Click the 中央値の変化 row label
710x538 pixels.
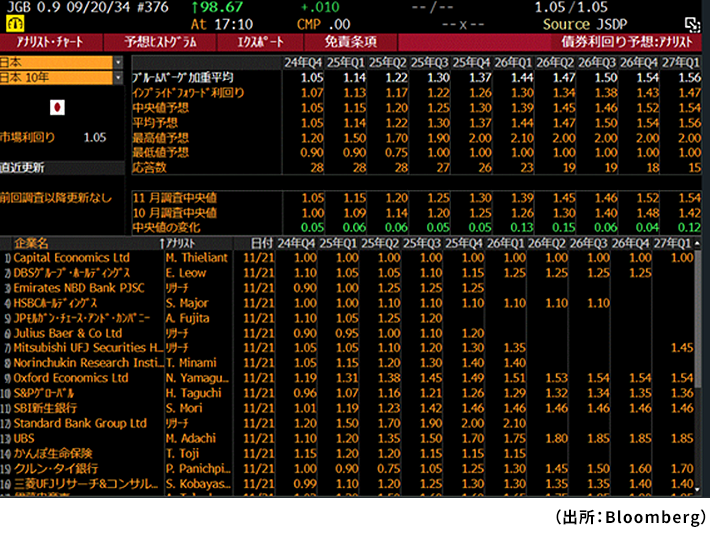(x=166, y=227)
